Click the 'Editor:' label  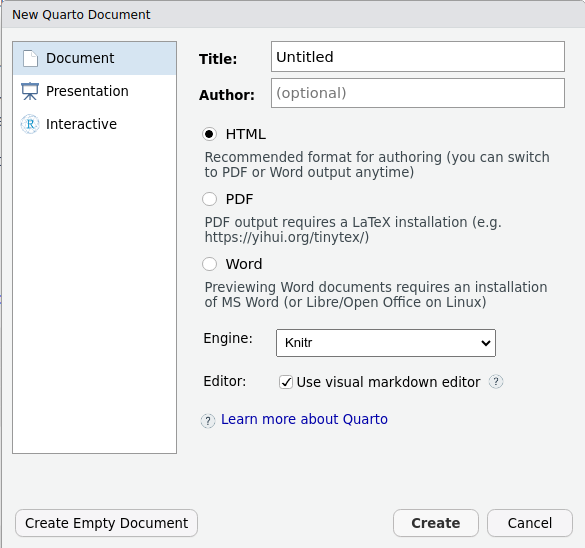pyautogui.click(x=225, y=381)
